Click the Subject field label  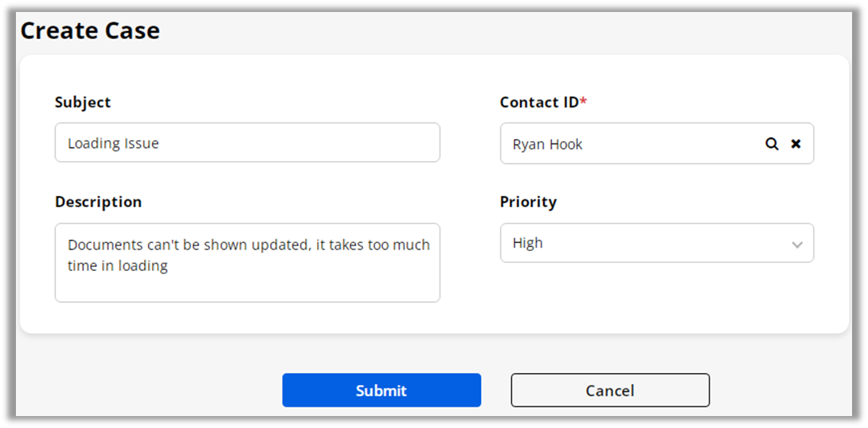[x=83, y=103]
